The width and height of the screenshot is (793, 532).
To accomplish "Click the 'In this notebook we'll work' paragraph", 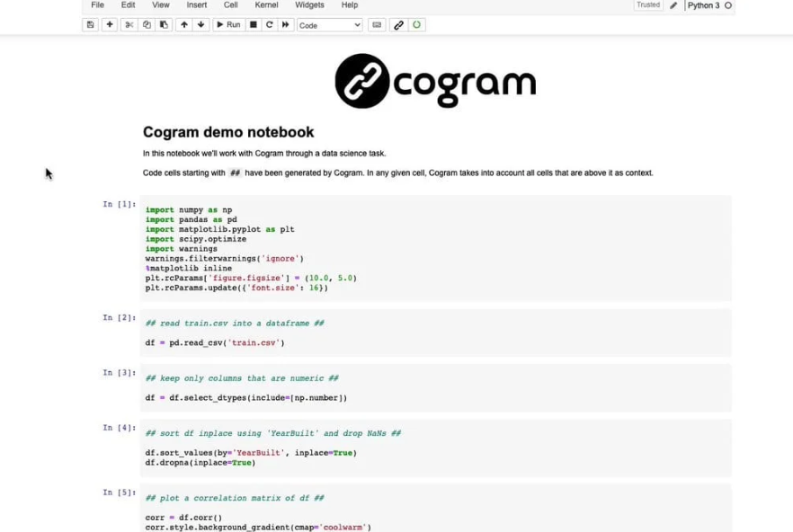I will point(264,154).
